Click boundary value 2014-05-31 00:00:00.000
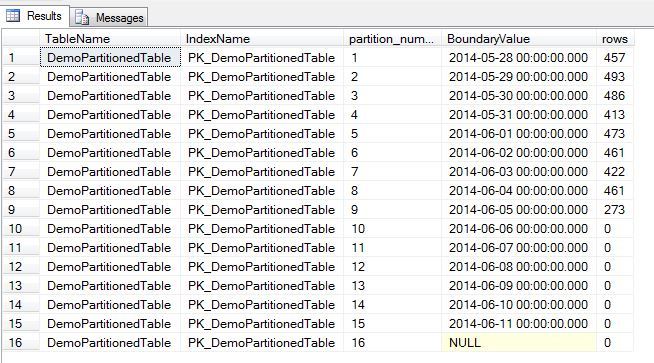 click(x=519, y=115)
